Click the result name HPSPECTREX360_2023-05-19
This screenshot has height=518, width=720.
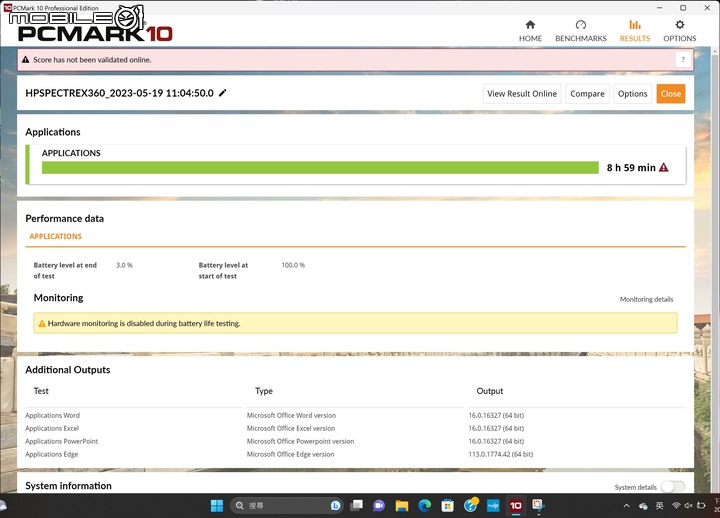(x=119, y=93)
